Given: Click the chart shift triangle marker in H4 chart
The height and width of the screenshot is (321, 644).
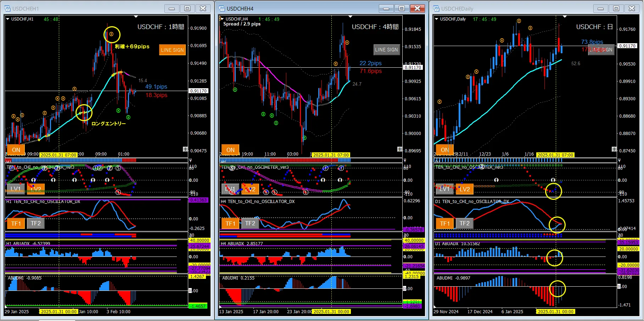Looking at the screenshot, I should [x=351, y=17].
